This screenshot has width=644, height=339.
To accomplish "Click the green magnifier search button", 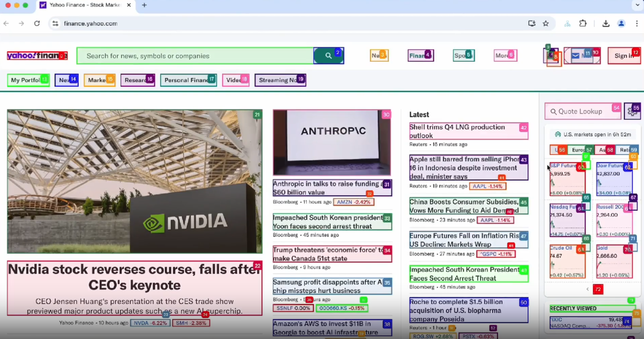I will [x=329, y=55].
